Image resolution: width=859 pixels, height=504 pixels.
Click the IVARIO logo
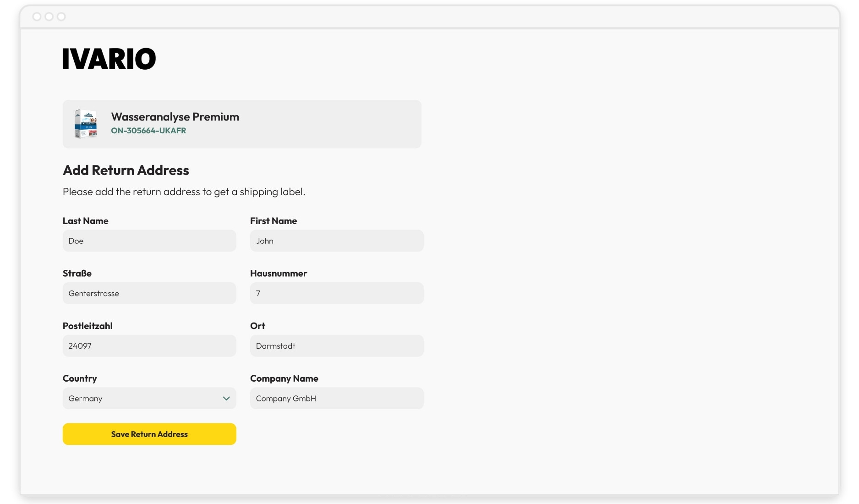pyautogui.click(x=109, y=59)
